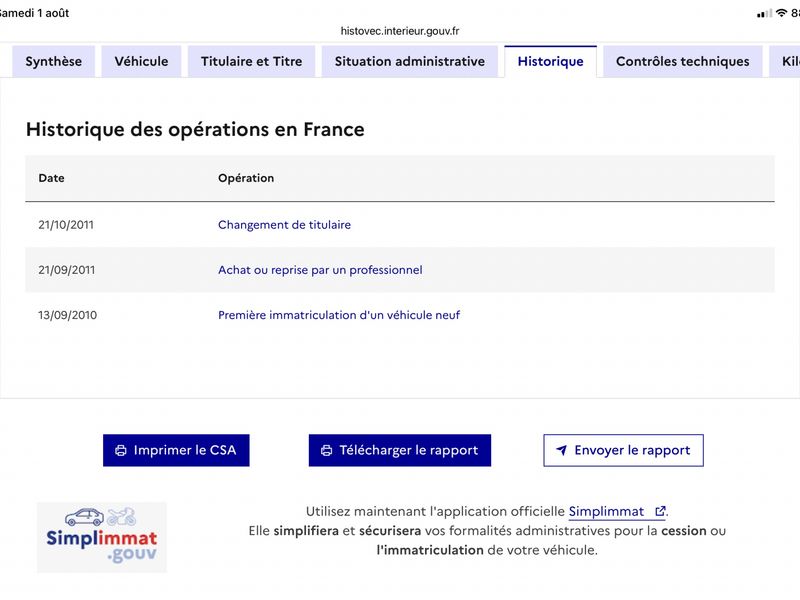Screen dimensions: 800x600
Task: Click the external link icon next to Simplimmat
Action: tap(660, 511)
